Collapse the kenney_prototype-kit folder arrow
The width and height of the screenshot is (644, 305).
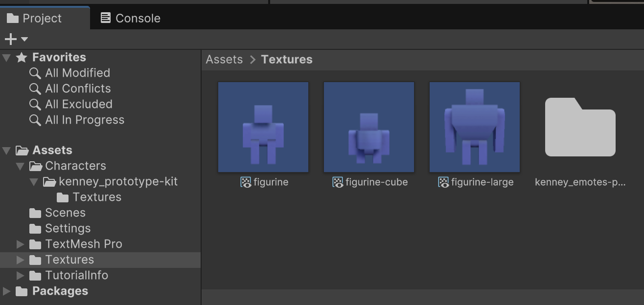34,182
